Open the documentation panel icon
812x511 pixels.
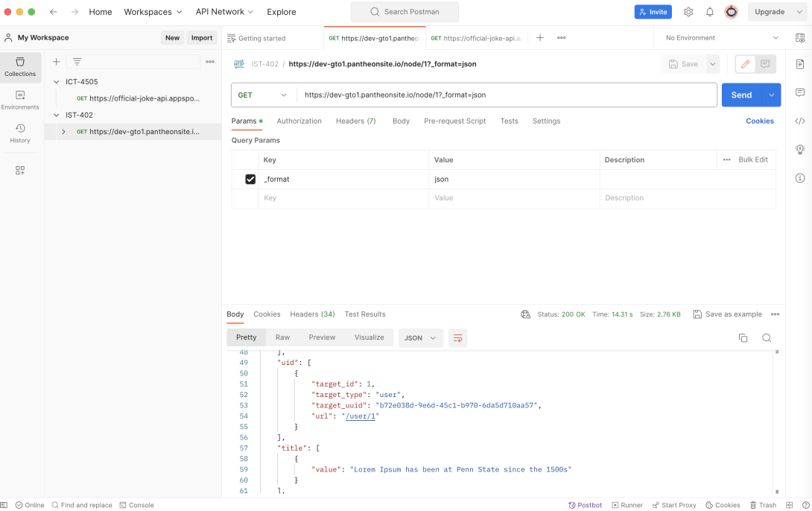(799, 64)
